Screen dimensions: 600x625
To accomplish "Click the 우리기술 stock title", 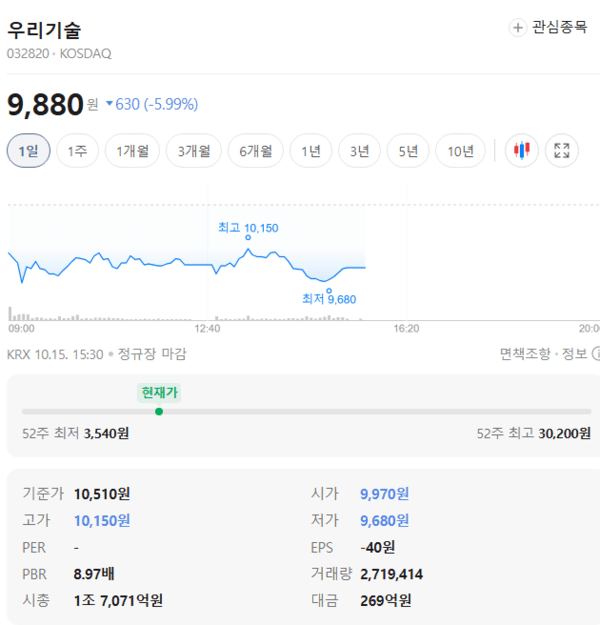I will 44,30.
